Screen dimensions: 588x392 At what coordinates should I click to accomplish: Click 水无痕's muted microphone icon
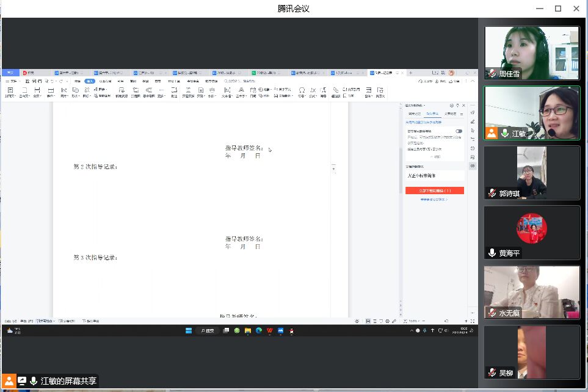coord(492,313)
